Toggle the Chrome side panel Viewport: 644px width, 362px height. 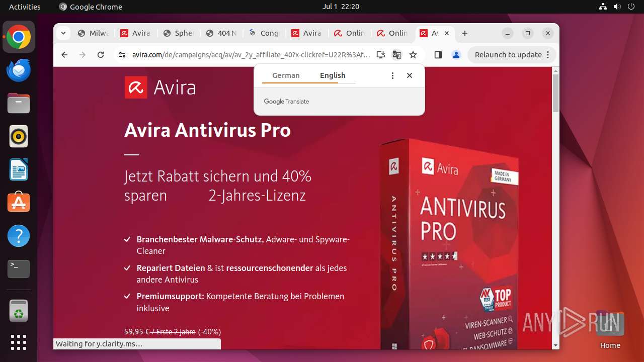point(438,55)
